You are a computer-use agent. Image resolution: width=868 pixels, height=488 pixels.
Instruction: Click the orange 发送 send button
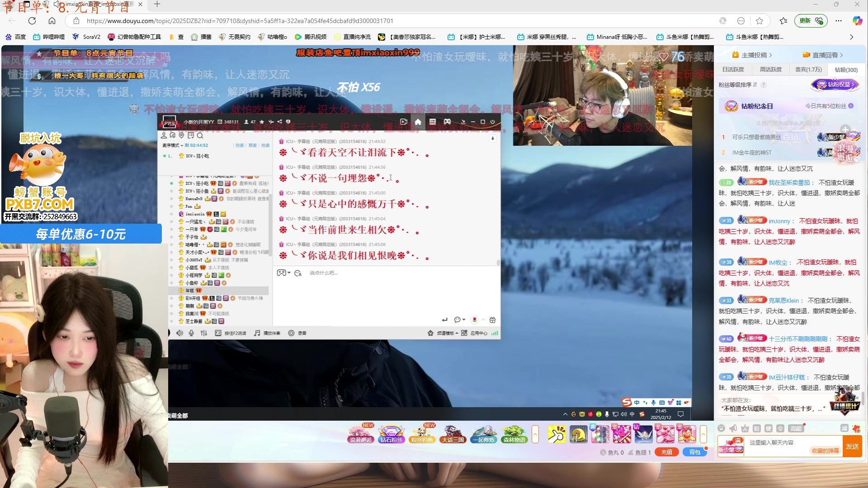coord(853,446)
